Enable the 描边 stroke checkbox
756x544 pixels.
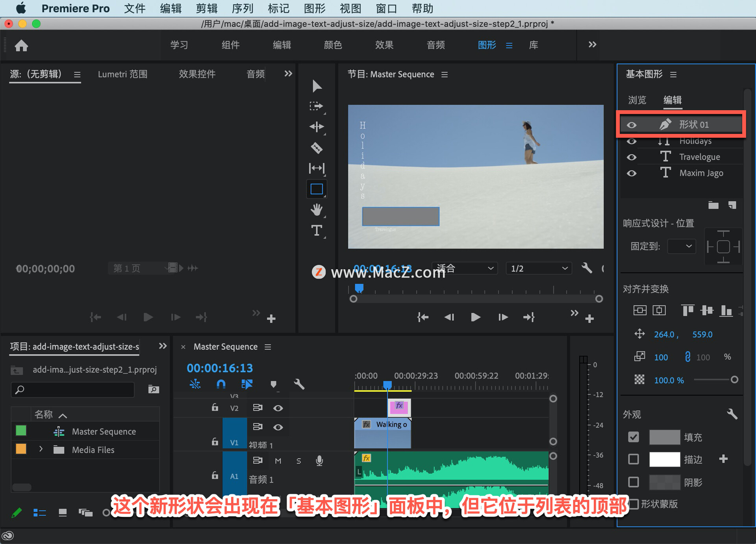[634, 459]
